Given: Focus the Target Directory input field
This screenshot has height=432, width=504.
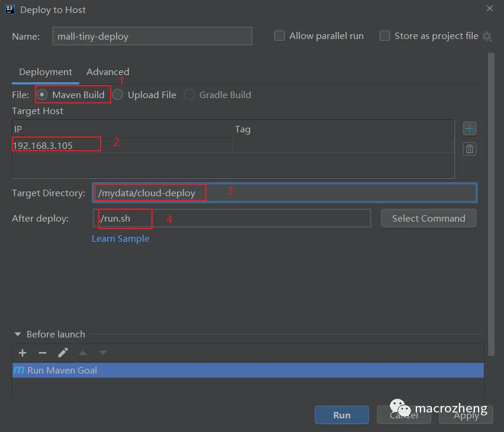Looking at the screenshot, I should point(285,193).
